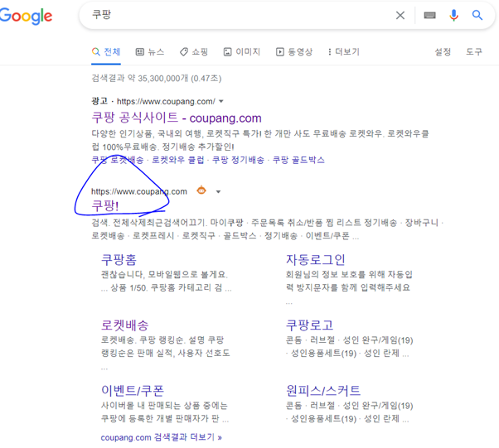Click coupang.com 검색결과 더보기 link
This screenshot has width=499, height=448.
pyautogui.click(x=161, y=437)
